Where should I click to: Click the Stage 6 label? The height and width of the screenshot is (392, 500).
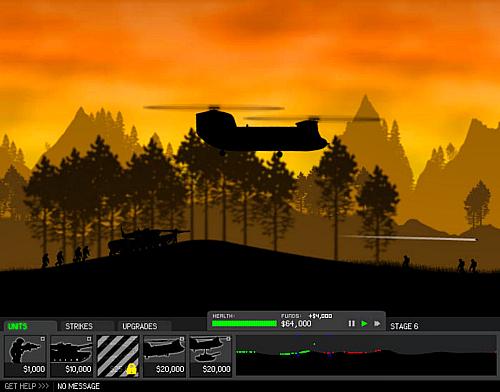(404, 326)
